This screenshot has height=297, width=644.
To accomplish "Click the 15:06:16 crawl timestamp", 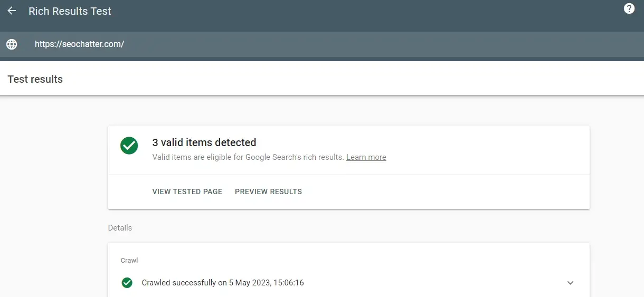I will (x=288, y=283).
